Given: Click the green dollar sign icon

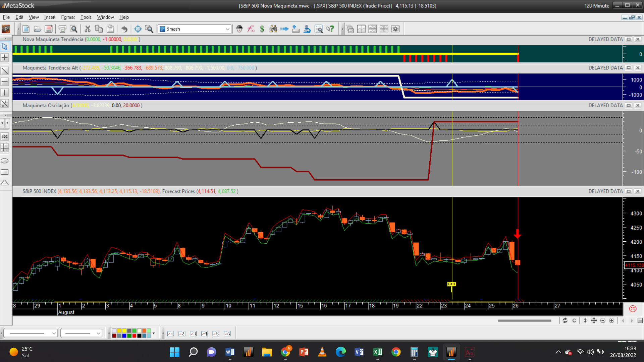Looking at the screenshot, I should tap(262, 29).
